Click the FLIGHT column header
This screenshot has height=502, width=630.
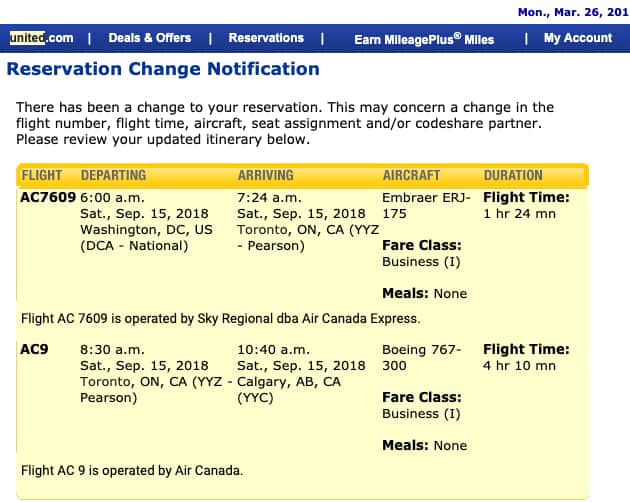(x=42, y=175)
